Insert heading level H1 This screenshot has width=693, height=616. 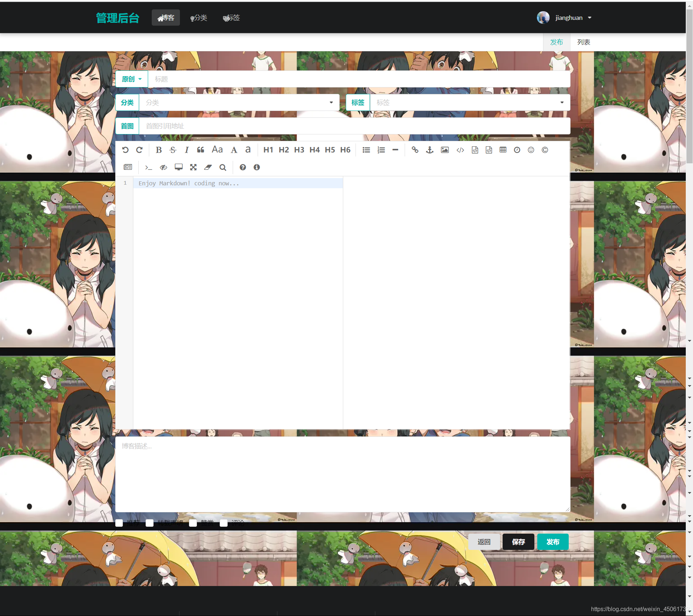(268, 150)
